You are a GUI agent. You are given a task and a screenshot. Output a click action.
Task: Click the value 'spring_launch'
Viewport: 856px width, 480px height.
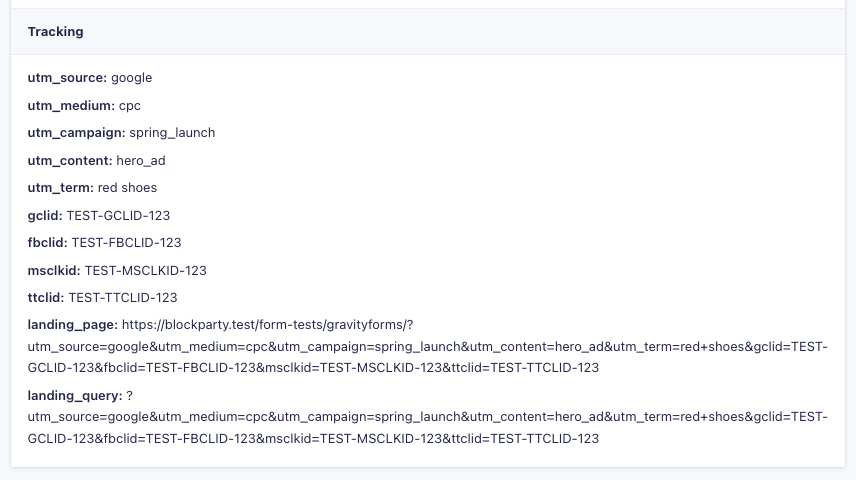[172, 133]
